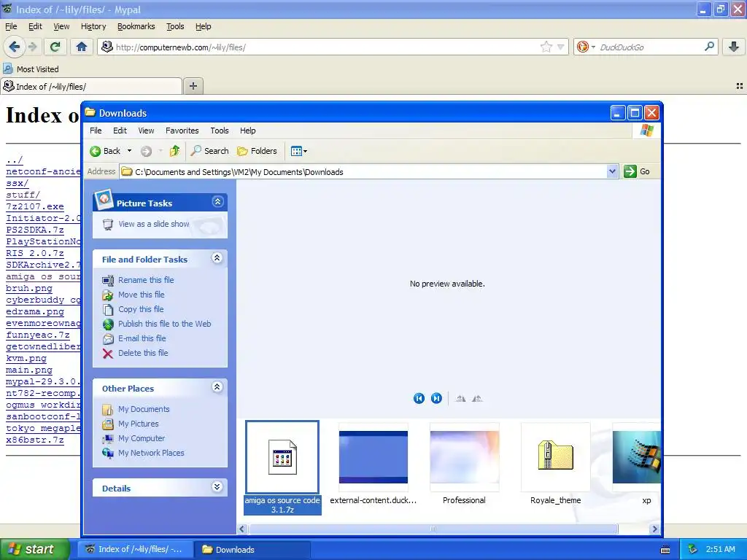Open Most Visited bookmarks
This screenshot has height=560, width=747.
tap(31, 69)
